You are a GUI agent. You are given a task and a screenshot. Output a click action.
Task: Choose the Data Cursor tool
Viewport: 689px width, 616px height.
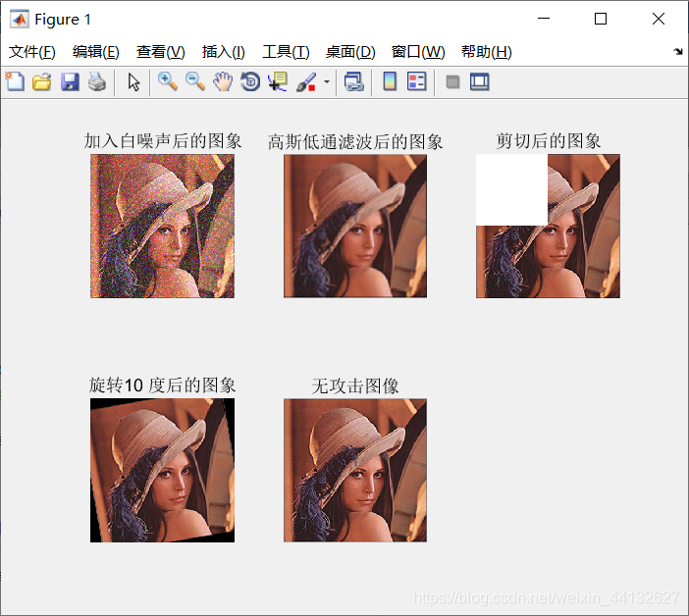point(278,81)
